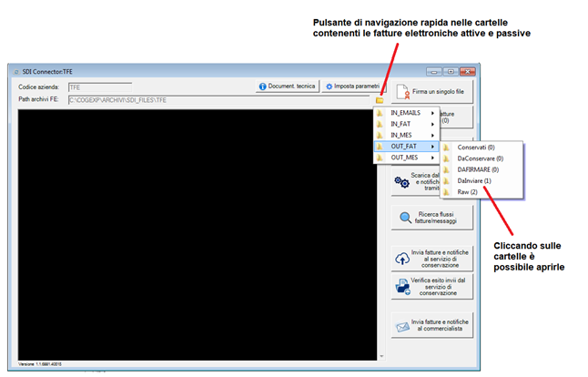Click the Path archivi FE field
The width and height of the screenshot is (588, 377).
click(x=219, y=100)
